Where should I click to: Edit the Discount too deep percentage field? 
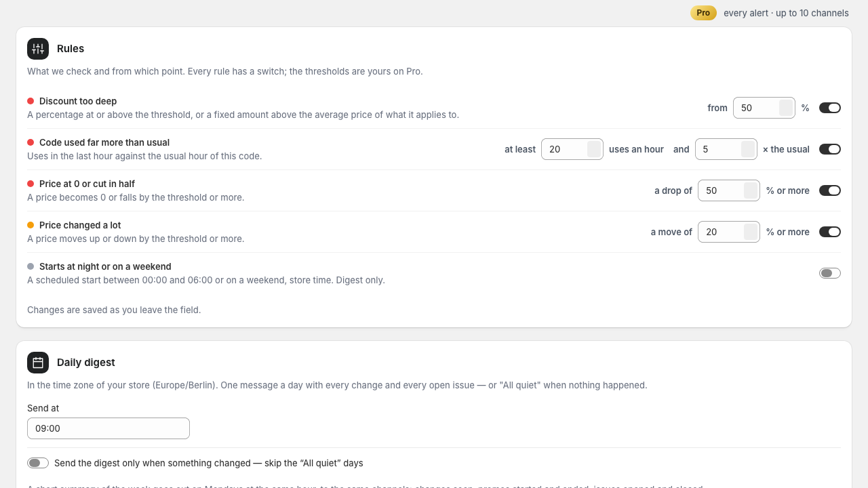click(x=764, y=108)
